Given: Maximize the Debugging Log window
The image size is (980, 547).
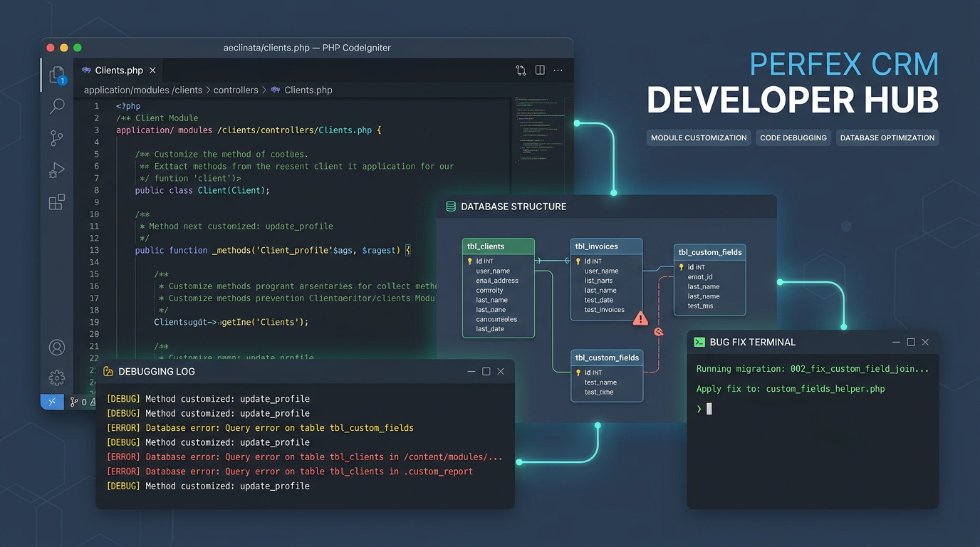Looking at the screenshot, I should click(x=486, y=372).
